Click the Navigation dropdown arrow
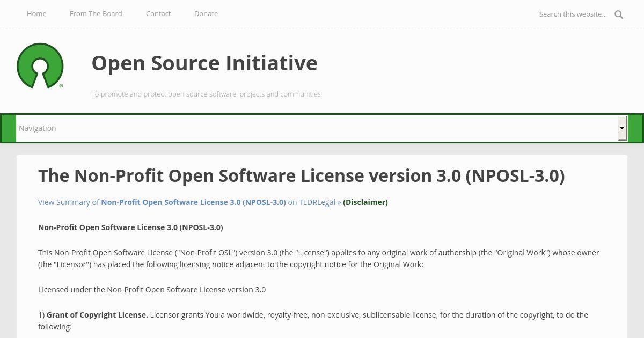This screenshot has width=644, height=338. point(623,128)
